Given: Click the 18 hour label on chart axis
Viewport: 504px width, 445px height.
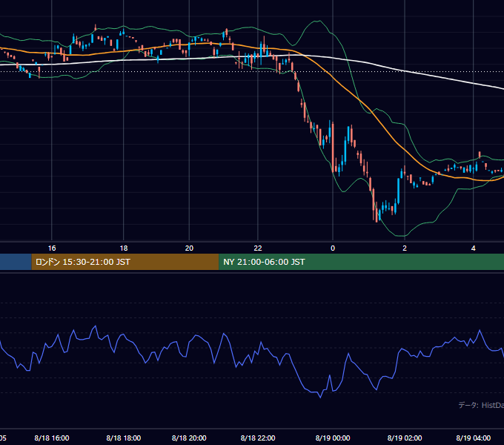Looking at the screenshot, I should pos(124,248).
